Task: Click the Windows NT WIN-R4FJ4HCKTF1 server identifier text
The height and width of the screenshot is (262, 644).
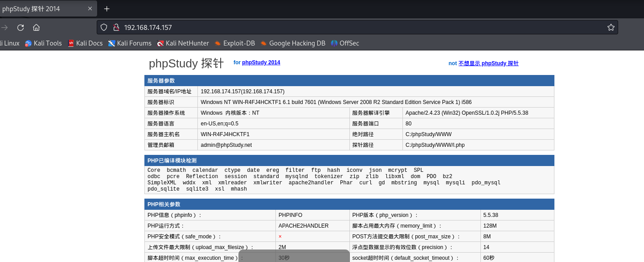Action: pyautogui.click(x=336, y=102)
